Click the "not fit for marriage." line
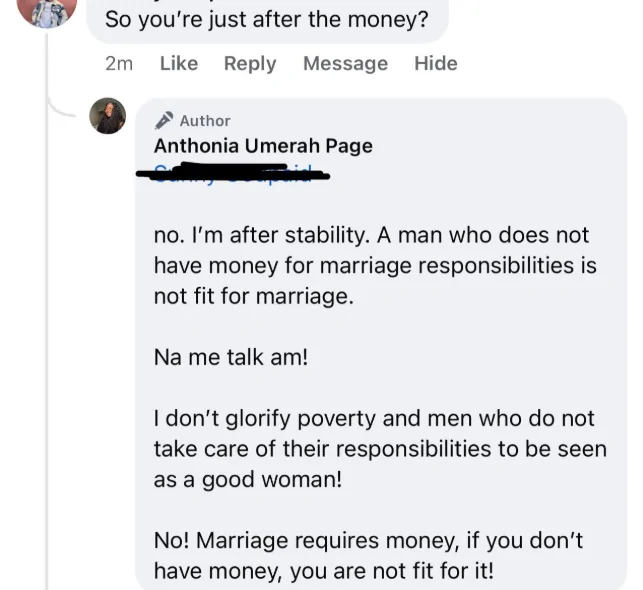This screenshot has height=590, width=643. [253, 296]
